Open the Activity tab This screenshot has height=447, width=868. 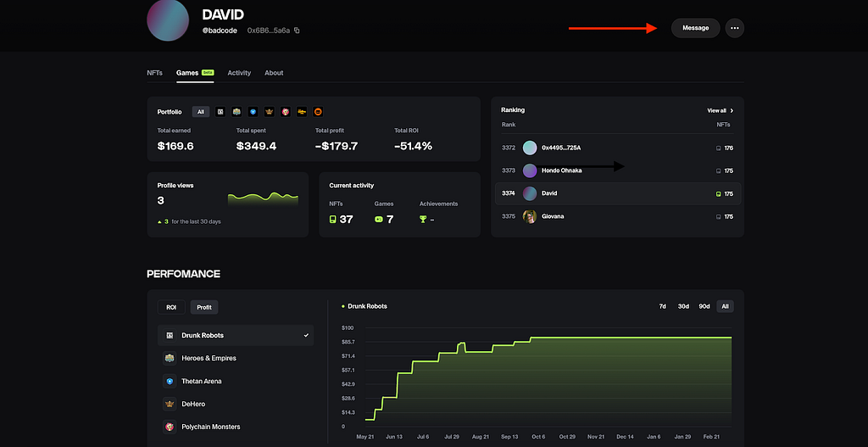click(239, 73)
